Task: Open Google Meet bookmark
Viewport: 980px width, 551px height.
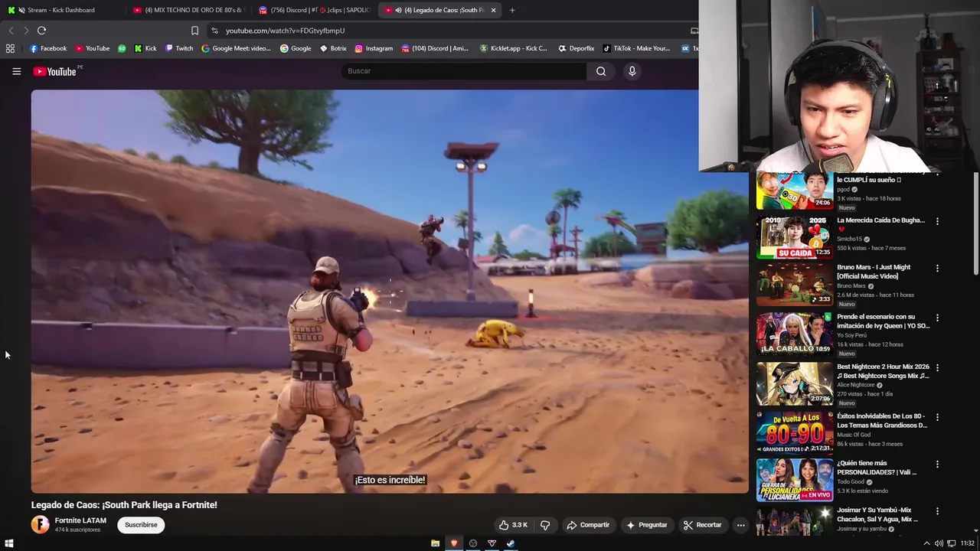Action: click(236, 48)
